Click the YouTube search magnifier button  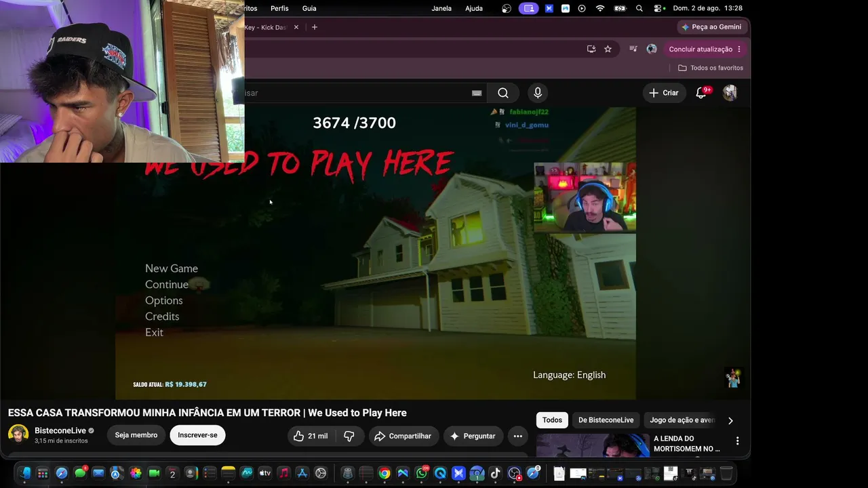503,93
